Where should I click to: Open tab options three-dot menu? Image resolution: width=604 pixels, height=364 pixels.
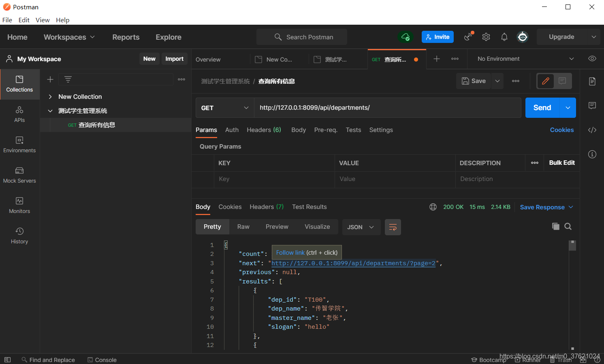455,59
